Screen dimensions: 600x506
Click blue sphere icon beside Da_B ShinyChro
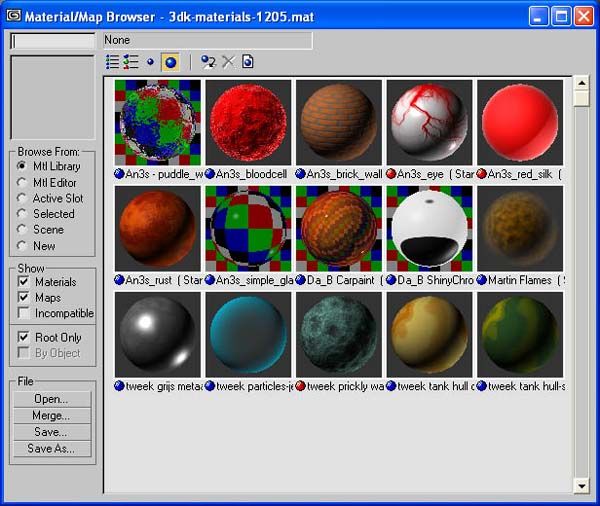(x=391, y=280)
